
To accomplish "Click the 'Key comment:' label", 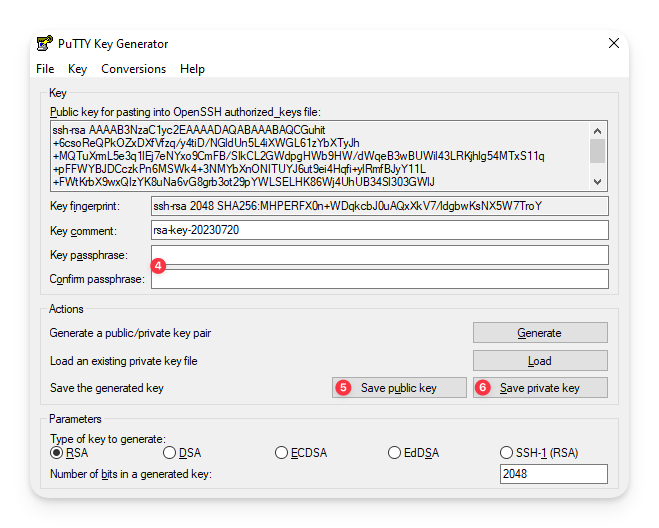I will [83, 231].
